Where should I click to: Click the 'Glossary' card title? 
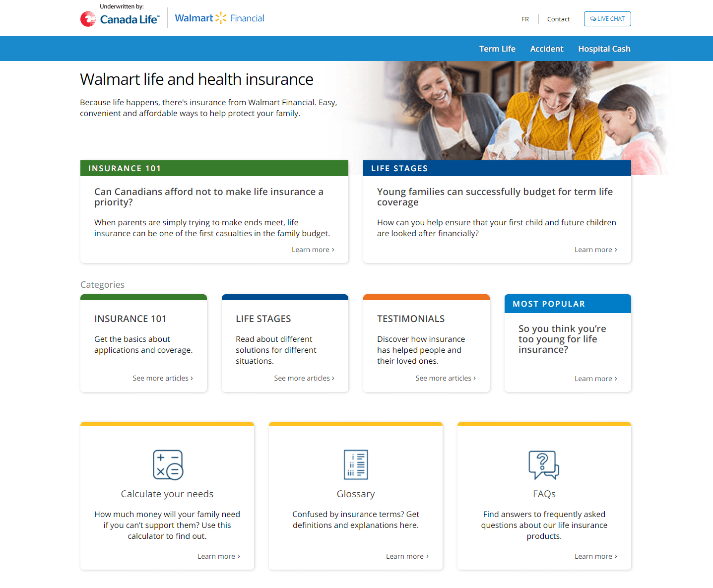coord(356,494)
